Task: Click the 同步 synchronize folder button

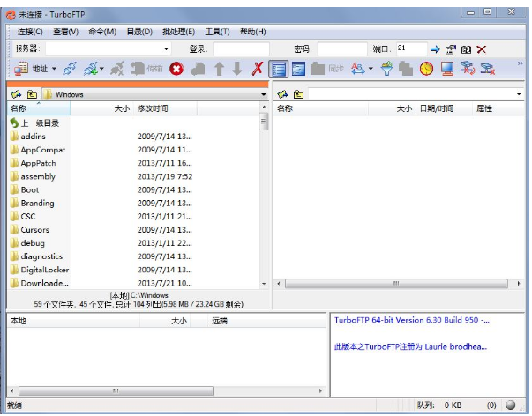Action: (327, 69)
